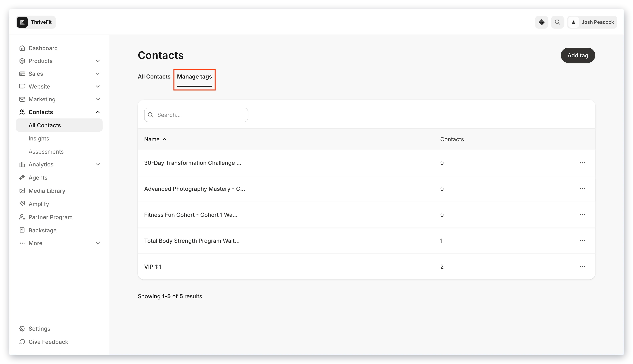
Task: Open Settings link in sidebar
Action: point(39,328)
